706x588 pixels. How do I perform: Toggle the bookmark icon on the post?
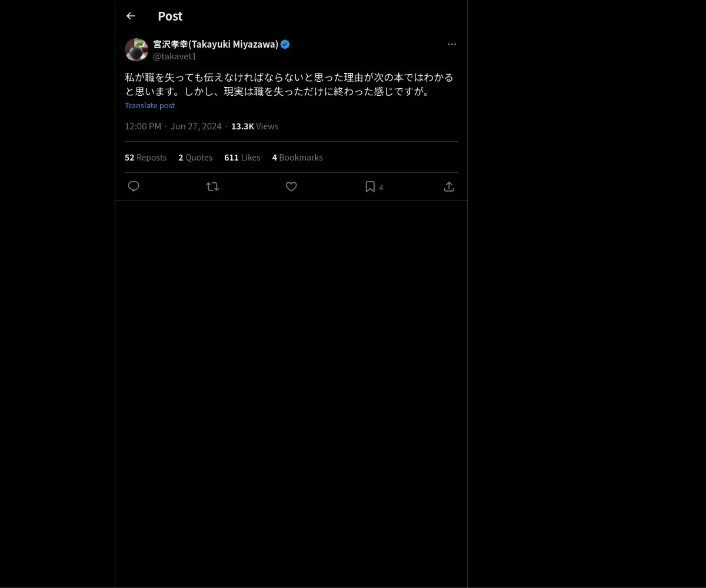[370, 186]
